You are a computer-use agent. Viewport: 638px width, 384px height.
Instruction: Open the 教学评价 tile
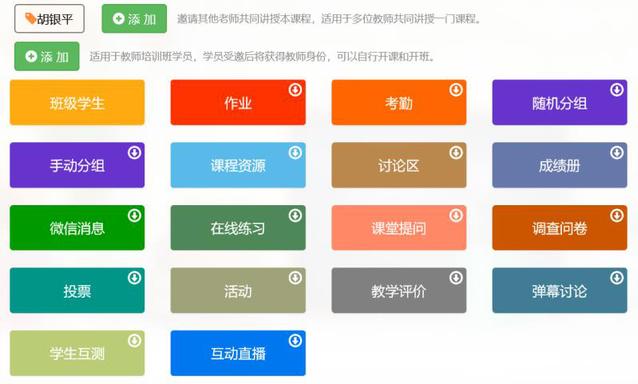tap(399, 290)
